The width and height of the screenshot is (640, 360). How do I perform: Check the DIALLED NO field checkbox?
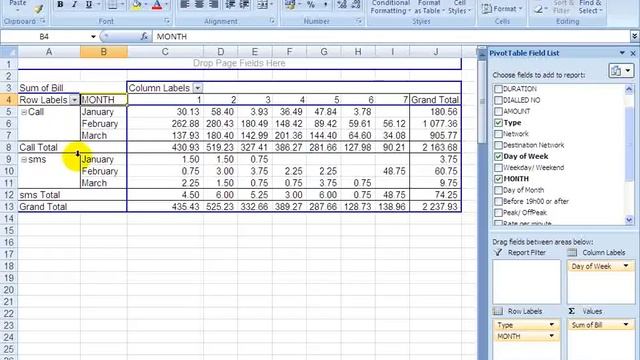coord(498,100)
